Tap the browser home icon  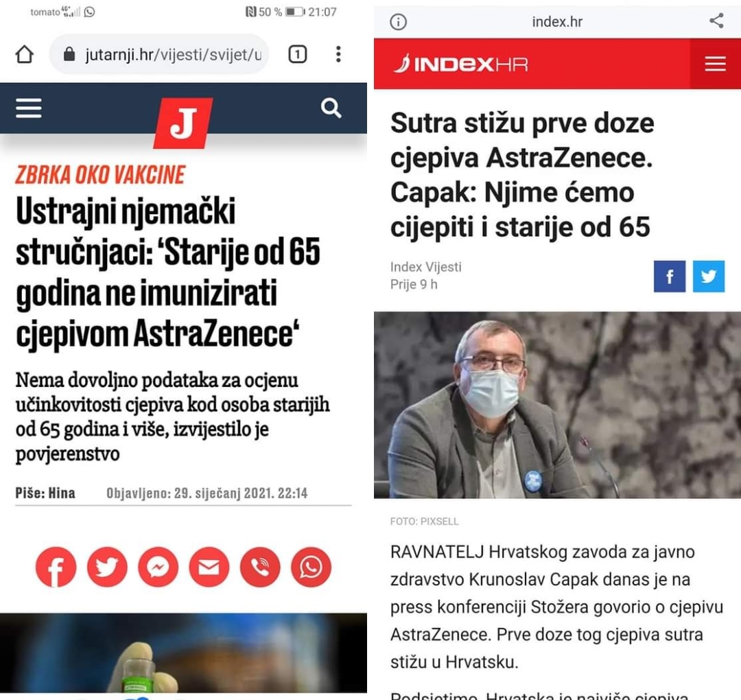[25, 54]
